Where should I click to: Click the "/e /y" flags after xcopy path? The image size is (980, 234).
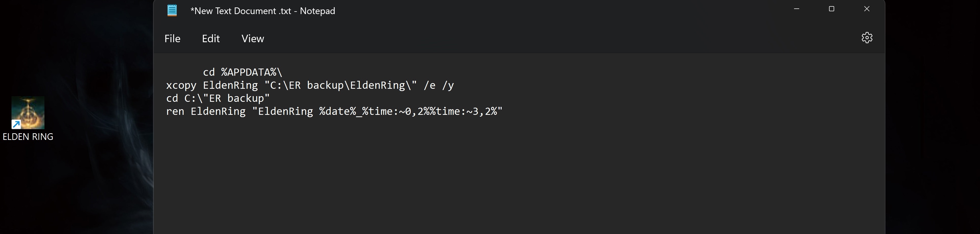439,85
